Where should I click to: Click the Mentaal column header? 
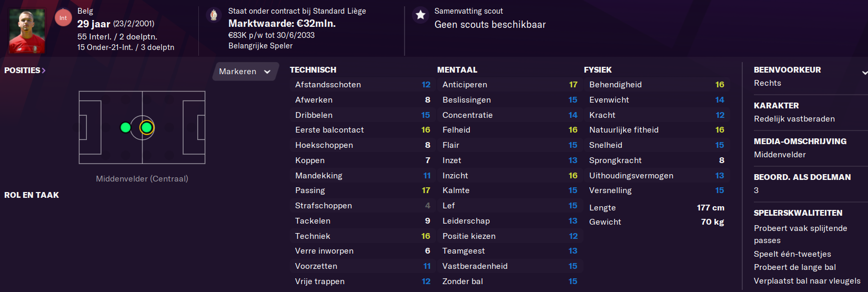pyautogui.click(x=457, y=69)
